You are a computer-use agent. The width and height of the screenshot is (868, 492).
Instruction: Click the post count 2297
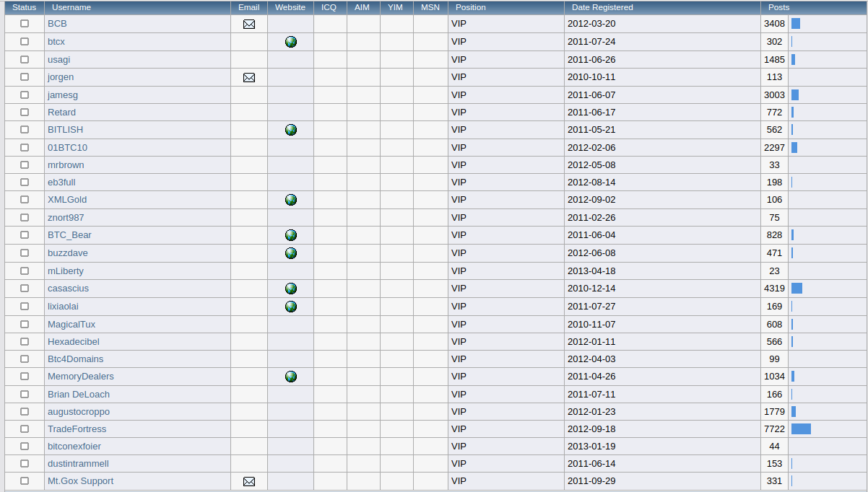pos(774,147)
